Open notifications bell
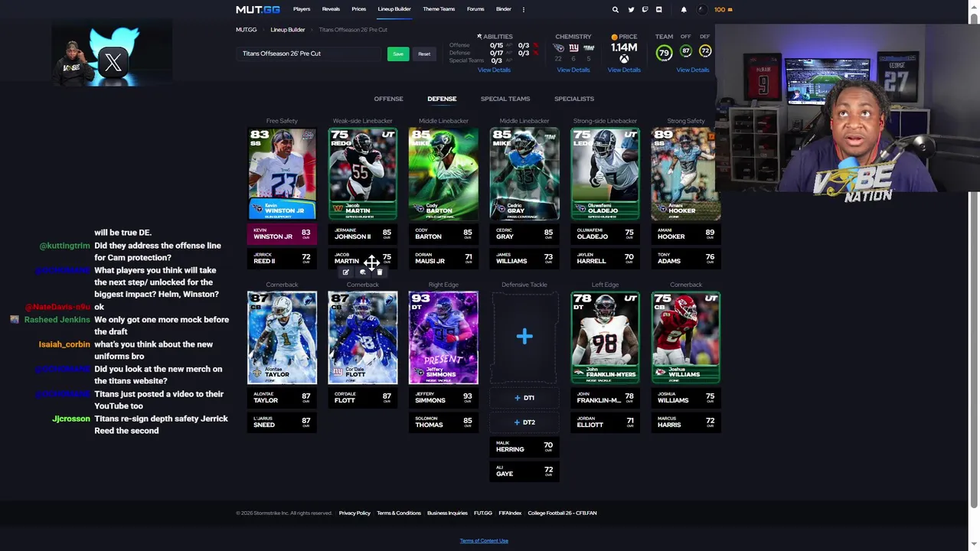980x551 pixels. [684, 9]
